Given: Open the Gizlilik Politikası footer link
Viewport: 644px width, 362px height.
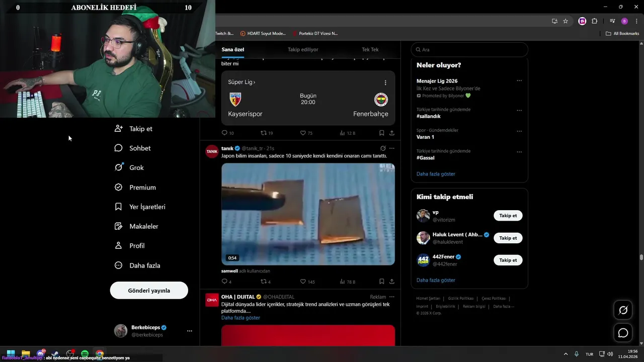Looking at the screenshot, I should [461, 299].
